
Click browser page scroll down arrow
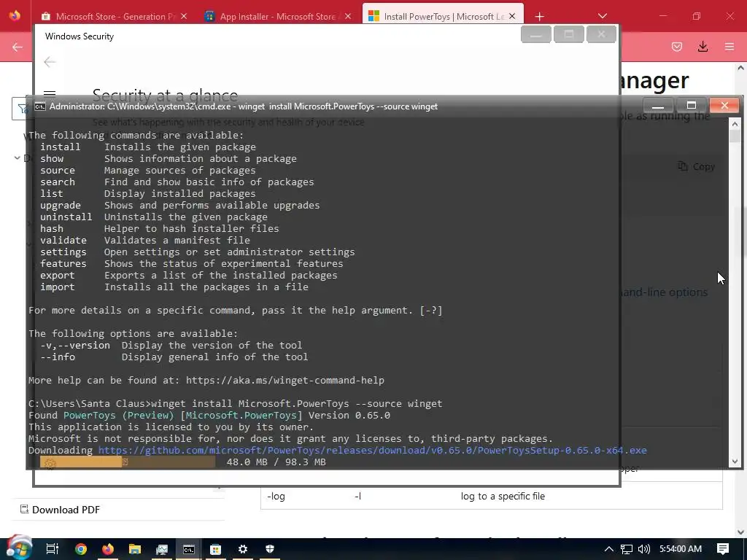click(740, 532)
